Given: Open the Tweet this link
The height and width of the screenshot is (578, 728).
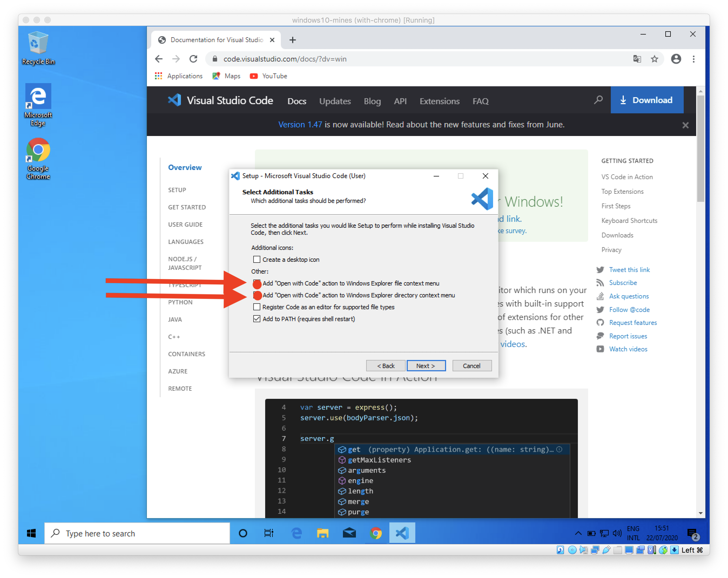Looking at the screenshot, I should pos(629,270).
